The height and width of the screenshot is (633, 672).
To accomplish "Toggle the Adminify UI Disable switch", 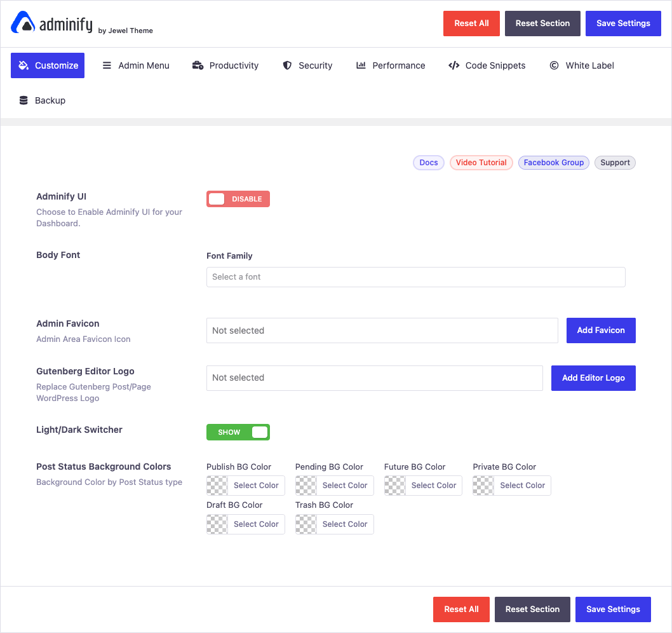I will [238, 199].
